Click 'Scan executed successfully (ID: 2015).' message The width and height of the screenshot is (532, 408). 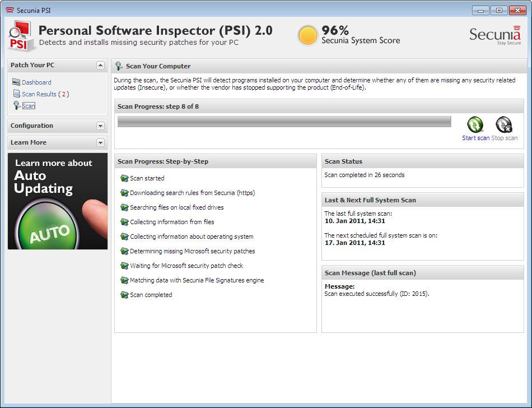point(377,294)
